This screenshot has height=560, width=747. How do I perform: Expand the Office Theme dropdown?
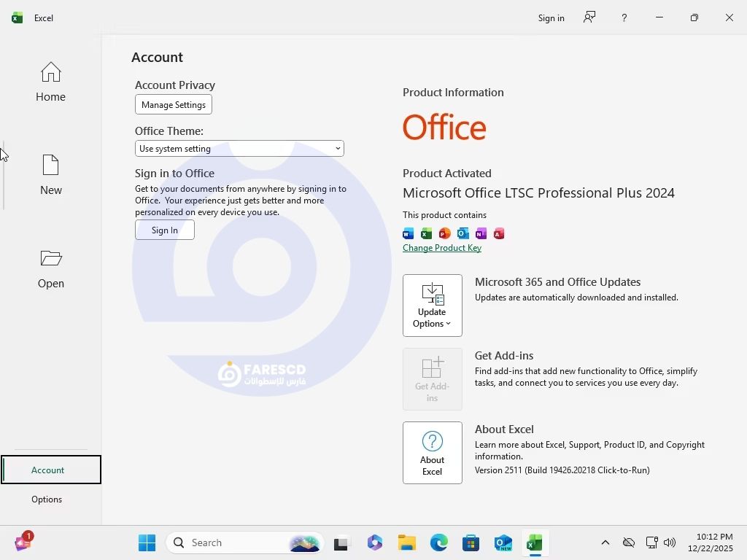point(239,149)
